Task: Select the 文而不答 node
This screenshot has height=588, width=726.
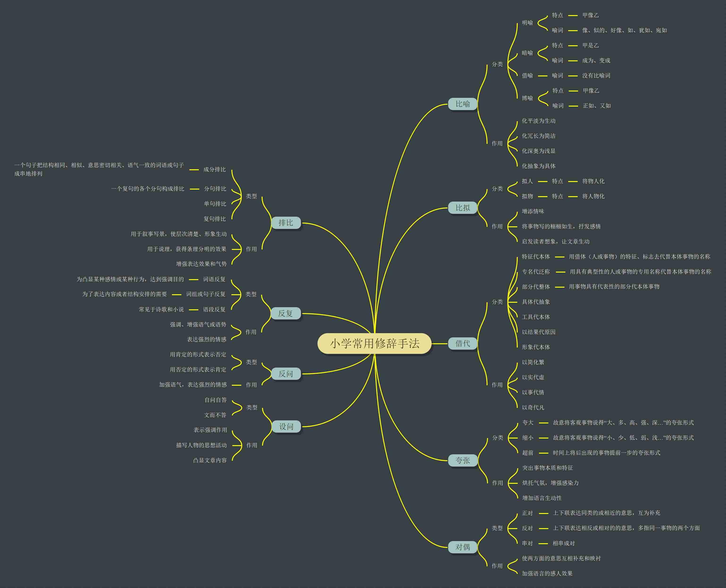Action: [215, 415]
